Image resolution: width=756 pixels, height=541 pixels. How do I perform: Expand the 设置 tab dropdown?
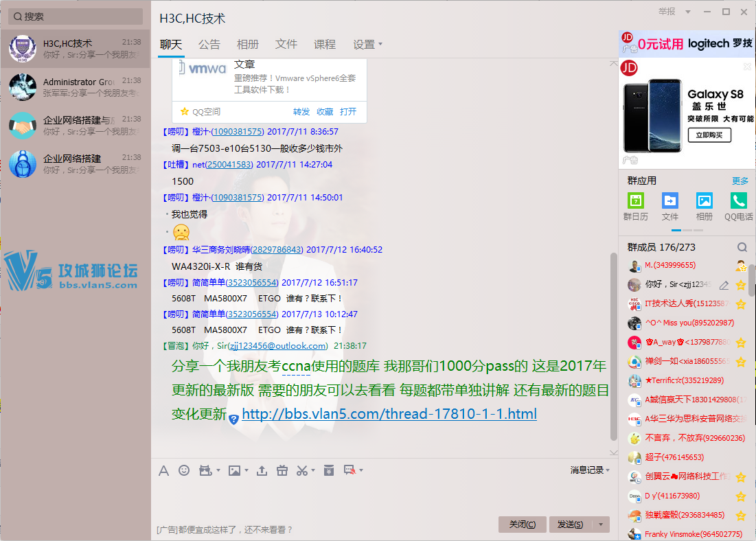(380, 45)
